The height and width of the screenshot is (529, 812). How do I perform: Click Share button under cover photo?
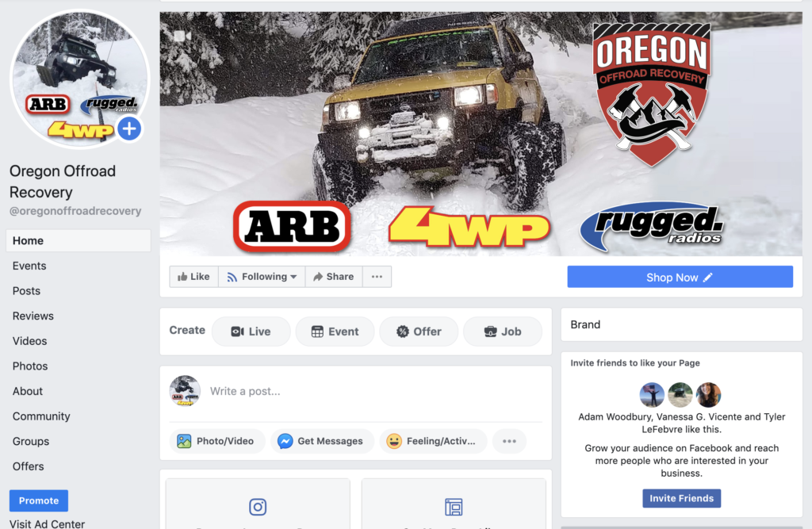click(x=334, y=277)
